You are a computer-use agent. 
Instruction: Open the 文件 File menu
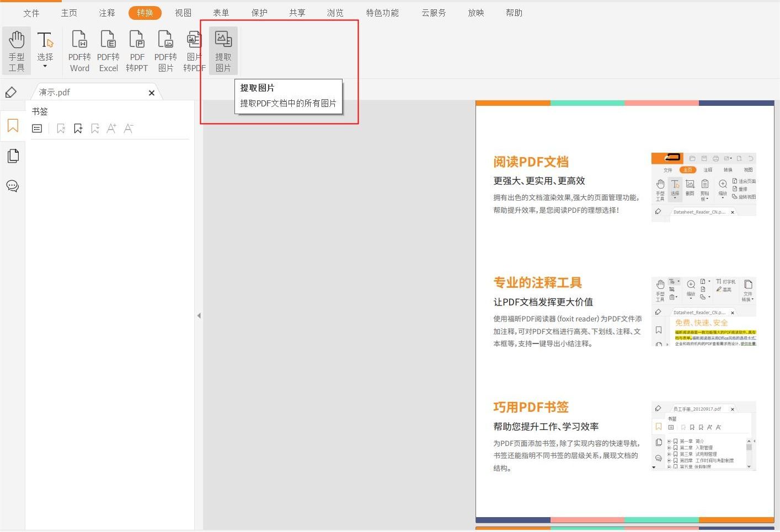click(31, 12)
